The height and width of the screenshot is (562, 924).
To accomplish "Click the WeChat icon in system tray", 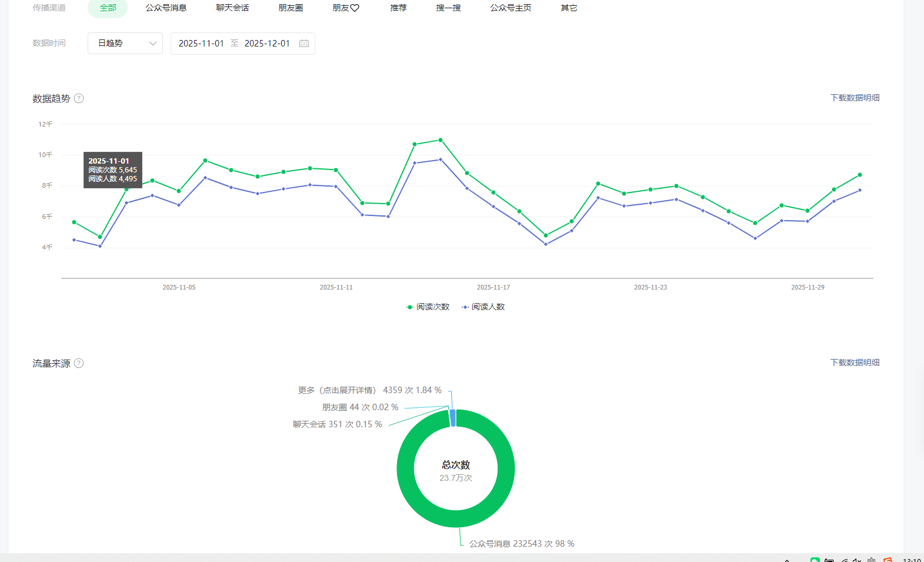I will pos(815,560).
